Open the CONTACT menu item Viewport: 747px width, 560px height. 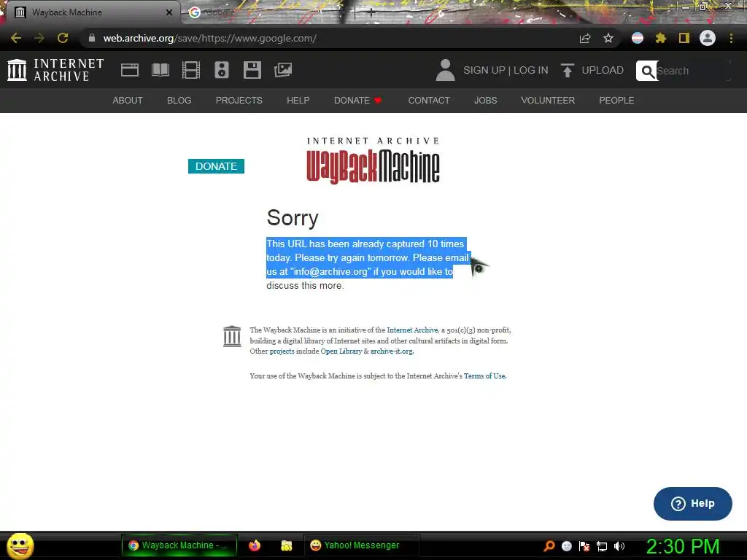(429, 101)
